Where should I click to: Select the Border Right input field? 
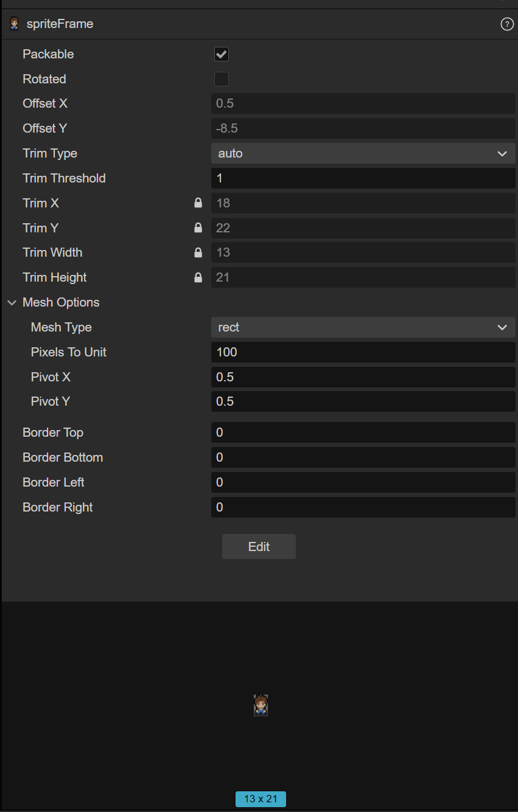363,507
